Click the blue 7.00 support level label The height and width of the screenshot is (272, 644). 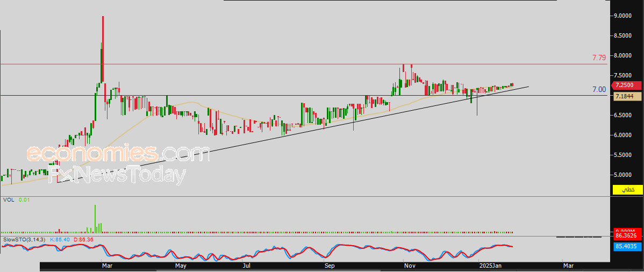coord(599,89)
